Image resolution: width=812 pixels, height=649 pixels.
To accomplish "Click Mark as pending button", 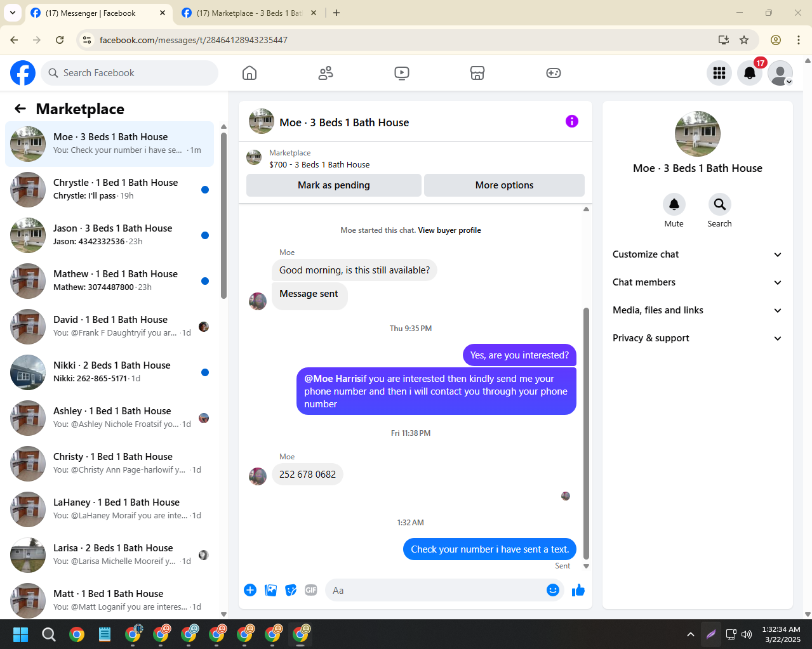I will pos(334,185).
